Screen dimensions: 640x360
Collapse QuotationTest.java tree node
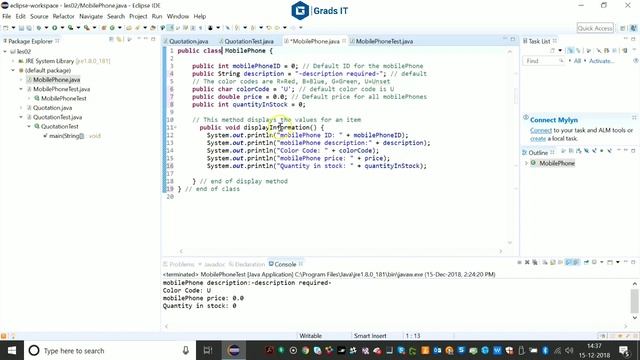(21, 117)
